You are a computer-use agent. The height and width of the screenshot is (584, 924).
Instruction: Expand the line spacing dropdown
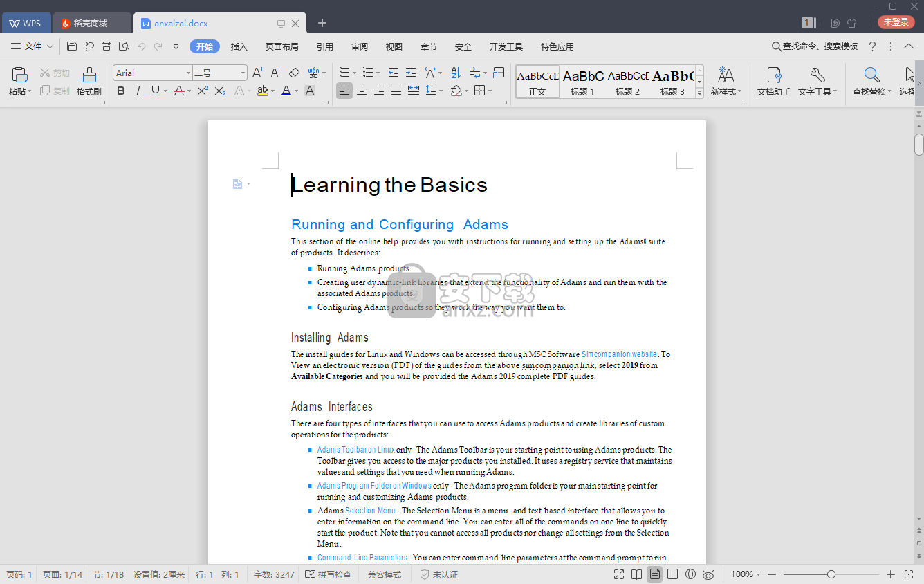(x=441, y=91)
